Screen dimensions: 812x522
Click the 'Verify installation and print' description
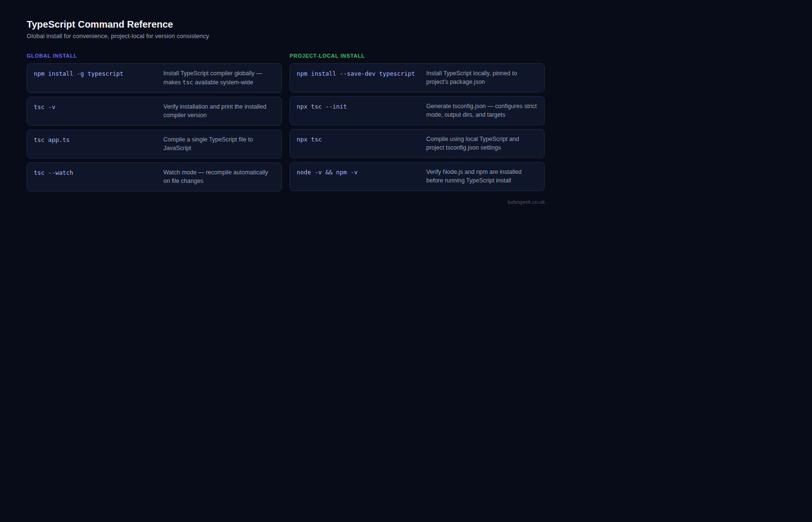(214, 111)
